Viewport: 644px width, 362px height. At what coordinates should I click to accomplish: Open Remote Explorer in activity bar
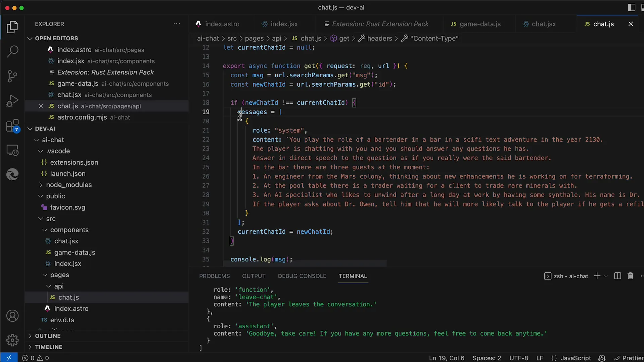[x=12, y=150]
